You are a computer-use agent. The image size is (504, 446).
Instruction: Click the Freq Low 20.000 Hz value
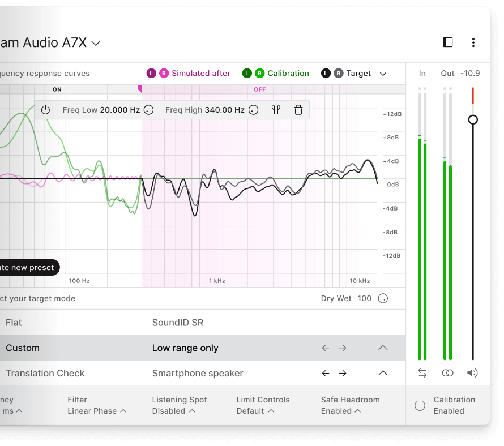[120, 110]
